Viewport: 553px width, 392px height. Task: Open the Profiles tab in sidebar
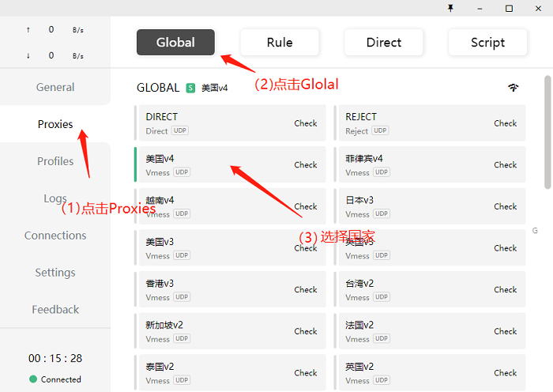55,161
